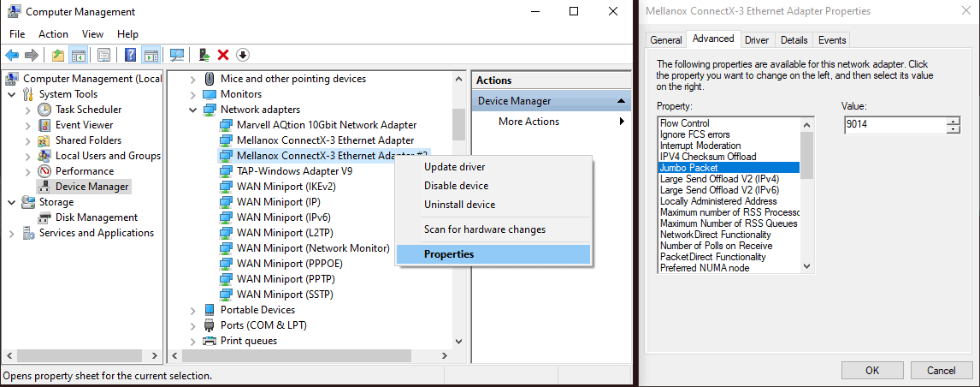Collapse the Device Manager actions section
980x387 pixels.
click(x=620, y=101)
